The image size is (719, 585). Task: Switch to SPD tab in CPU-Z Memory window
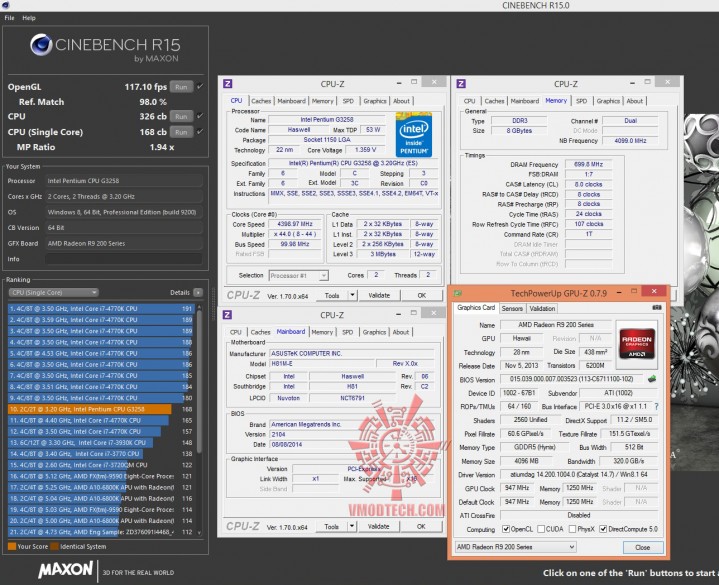click(581, 101)
